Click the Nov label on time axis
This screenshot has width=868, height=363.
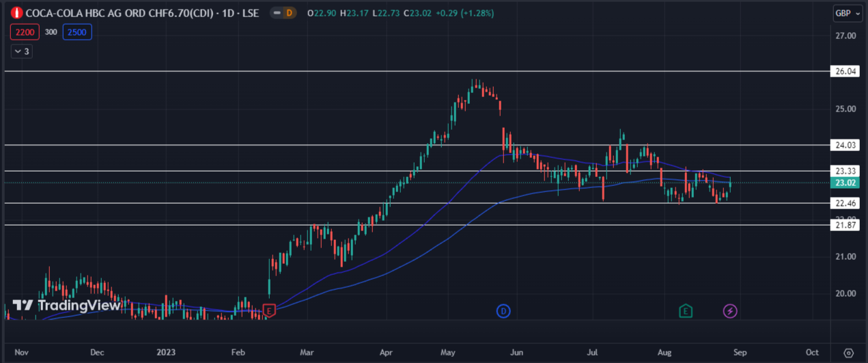click(22, 353)
